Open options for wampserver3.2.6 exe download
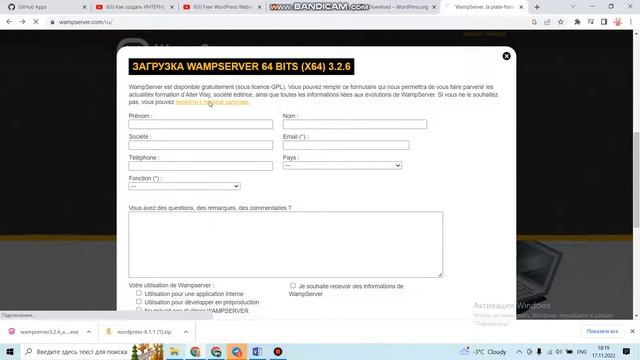 pyautogui.click(x=89, y=332)
